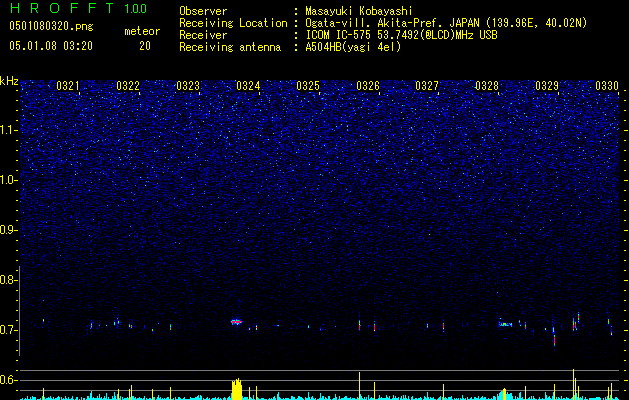The image size is (629, 400).
Task: Click the Observer label
Action: [203, 11]
